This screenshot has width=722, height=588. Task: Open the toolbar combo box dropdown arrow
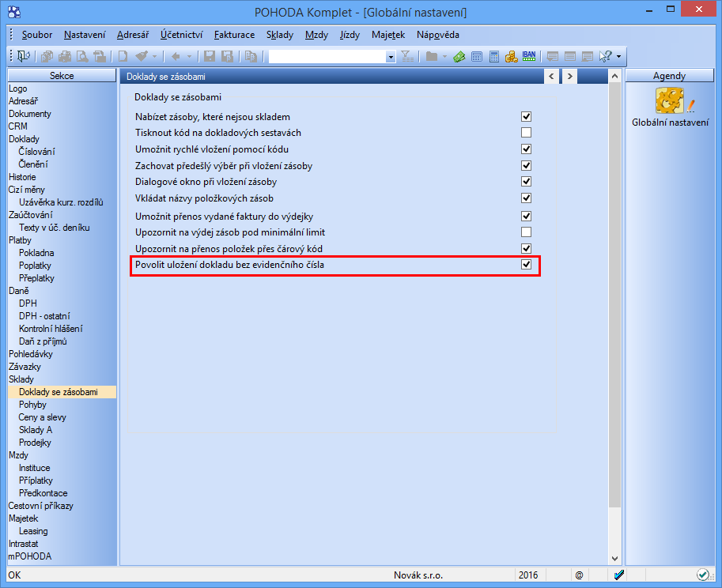pos(391,57)
